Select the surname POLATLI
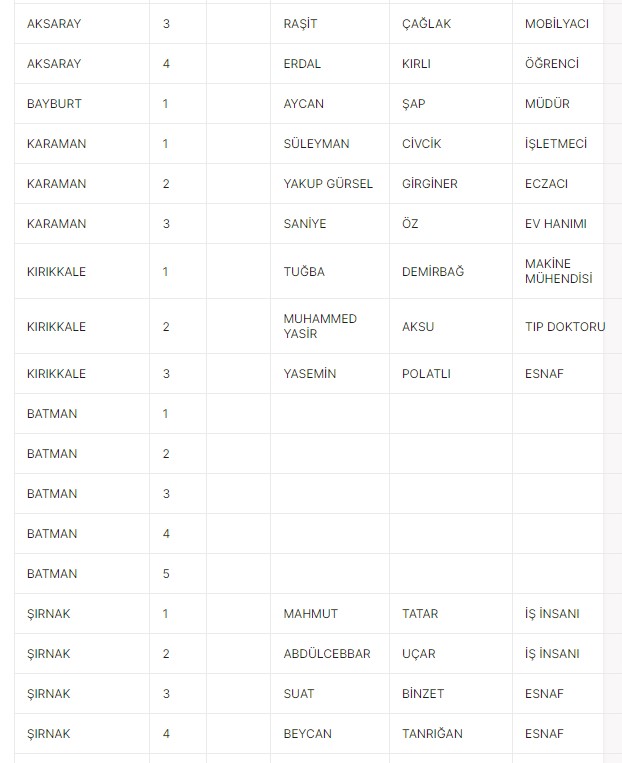622x763 pixels. click(426, 374)
